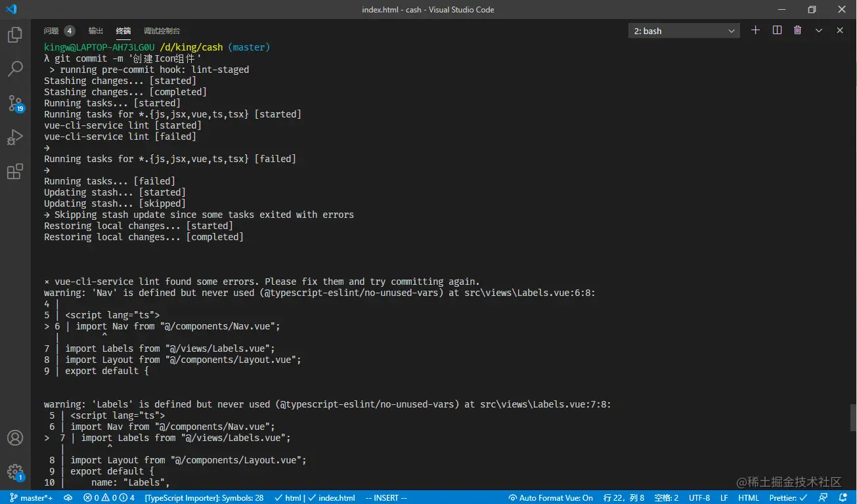Click the master*+ branch in status bar
The height and width of the screenshot is (504, 857).
pyautogui.click(x=32, y=498)
